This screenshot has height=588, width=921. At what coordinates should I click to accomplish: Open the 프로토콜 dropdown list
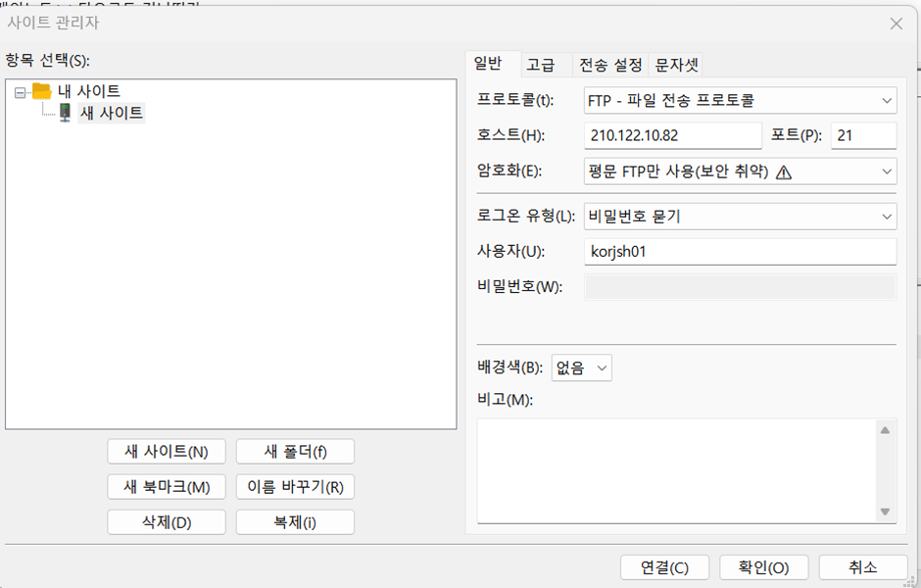point(887,100)
